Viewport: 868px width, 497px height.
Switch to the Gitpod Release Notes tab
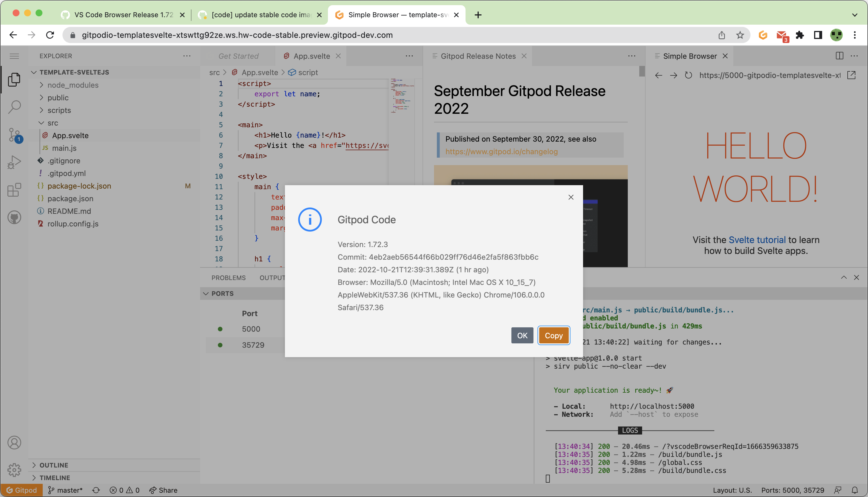(x=478, y=56)
